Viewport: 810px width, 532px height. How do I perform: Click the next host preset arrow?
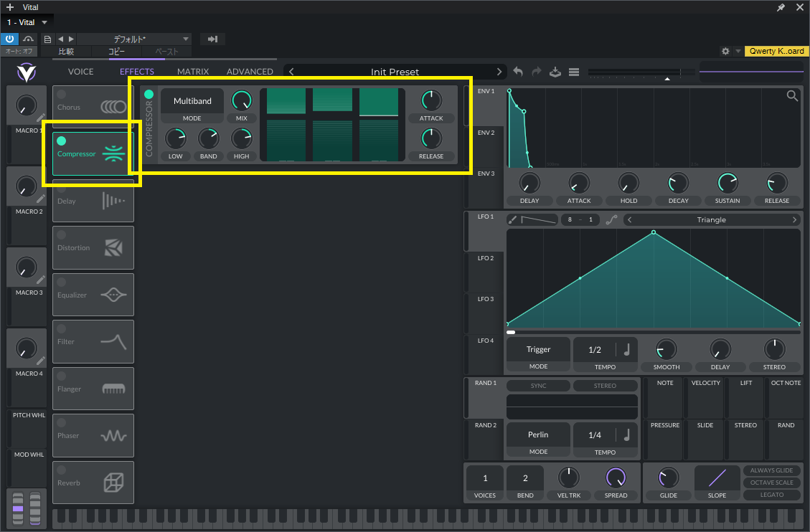tap(71, 39)
